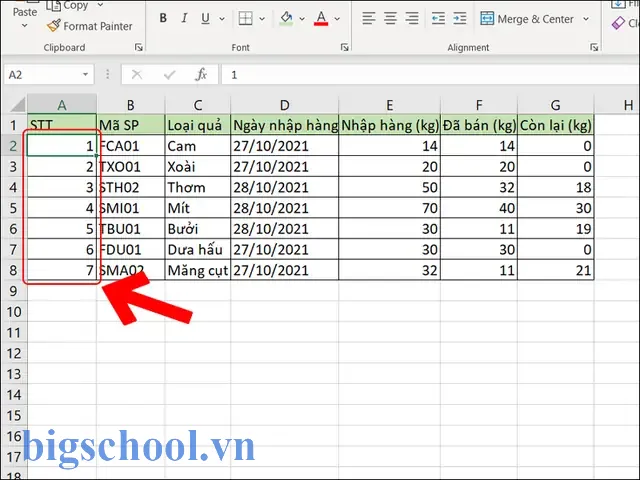Viewport: 640px width, 480px height.
Task: Apply the Font Color A icon
Action: tap(321, 18)
